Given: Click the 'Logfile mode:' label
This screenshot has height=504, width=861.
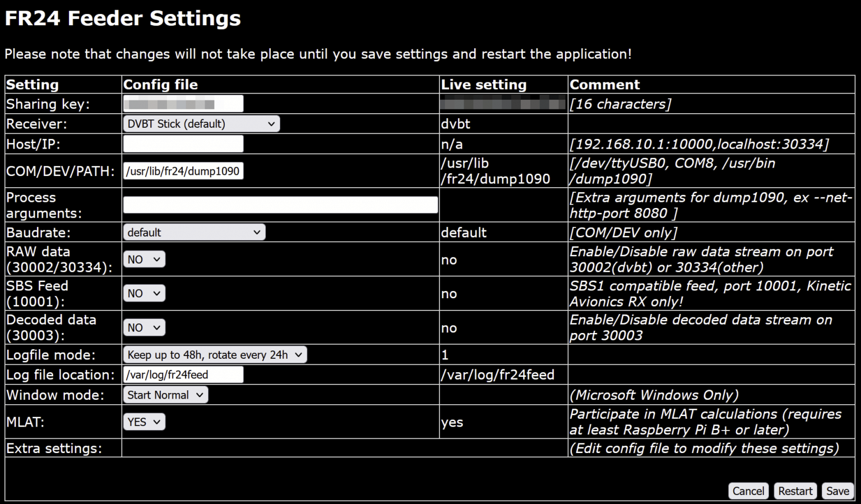Looking at the screenshot, I should [x=51, y=355].
